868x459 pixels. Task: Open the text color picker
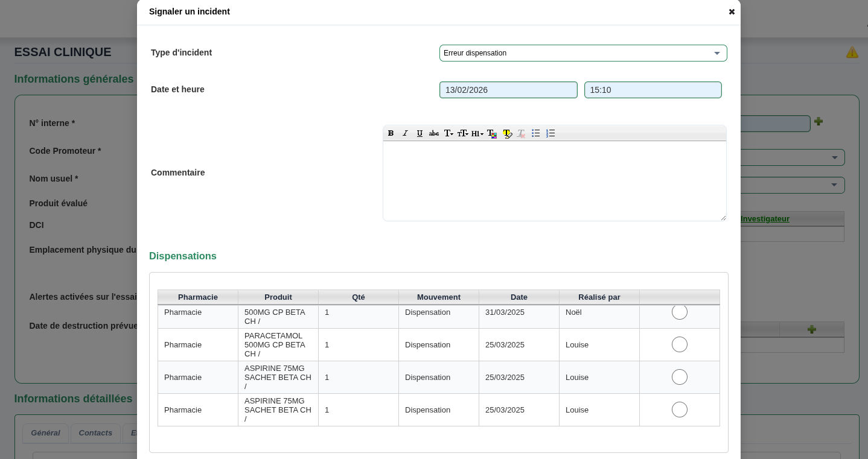tap(492, 133)
